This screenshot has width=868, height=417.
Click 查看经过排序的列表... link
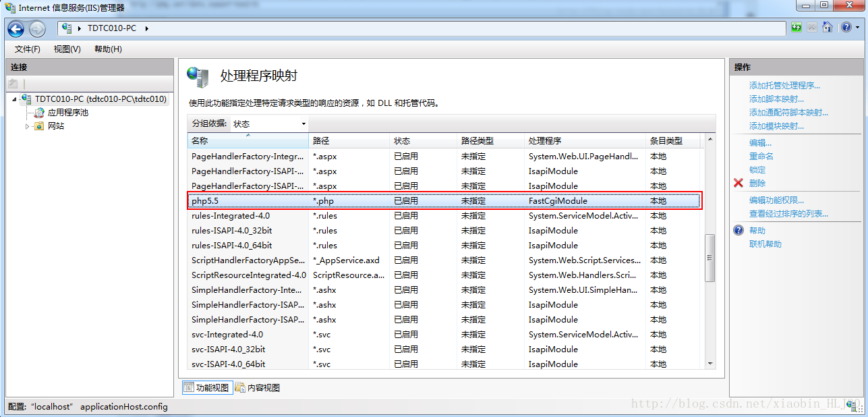pyautogui.click(x=788, y=213)
